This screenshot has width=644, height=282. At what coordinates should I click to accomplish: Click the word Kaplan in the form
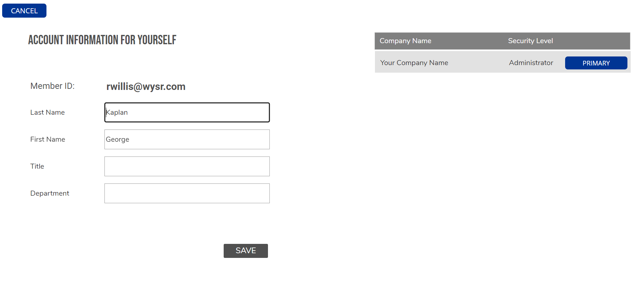(117, 113)
